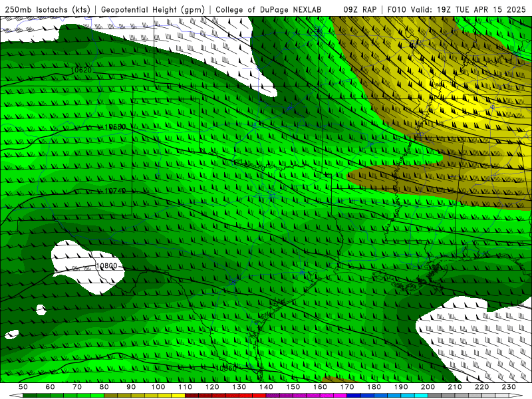The height and width of the screenshot is (399, 532).
Task: Click the 80 value on the color scale
Action: pyautogui.click(x=104, y=387)
